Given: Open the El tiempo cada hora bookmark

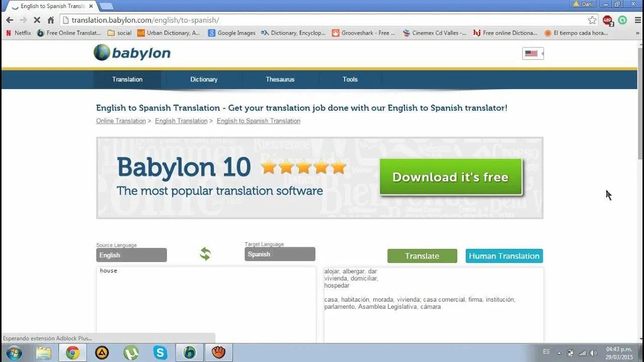Looking at the screenshot, I should [x=576, y=33].
